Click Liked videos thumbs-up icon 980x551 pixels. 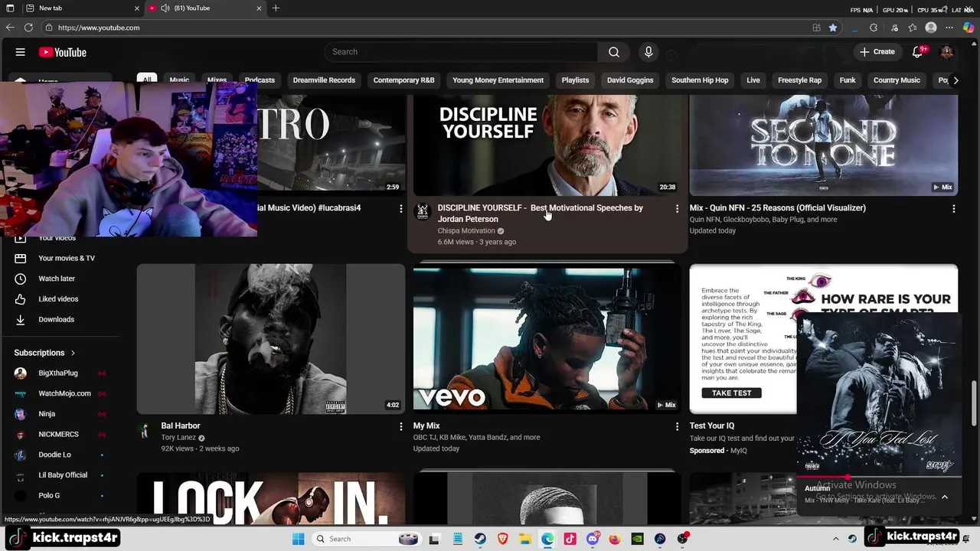click(21, 299)
